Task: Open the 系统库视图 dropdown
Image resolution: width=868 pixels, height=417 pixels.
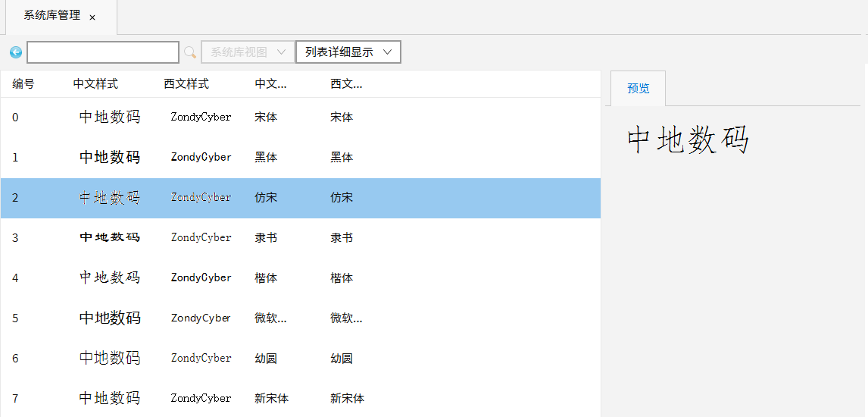Action: click(x=248, y=52)
